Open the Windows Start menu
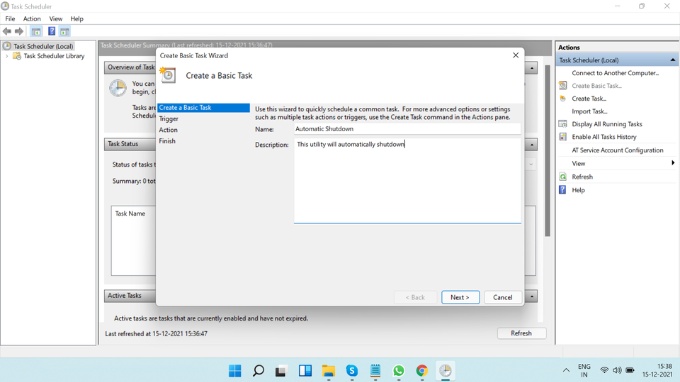The height and width of the screenshot is (382, 680). tap(235, 371)
